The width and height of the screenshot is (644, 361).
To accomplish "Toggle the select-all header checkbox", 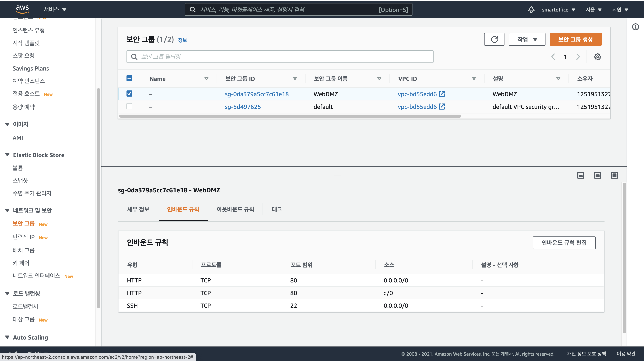I will click(129, 79).
